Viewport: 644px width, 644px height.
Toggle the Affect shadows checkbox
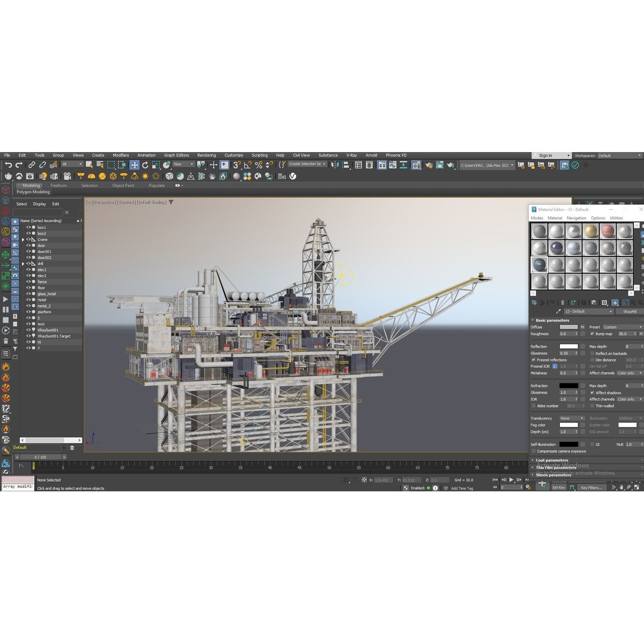click(592, 392)
